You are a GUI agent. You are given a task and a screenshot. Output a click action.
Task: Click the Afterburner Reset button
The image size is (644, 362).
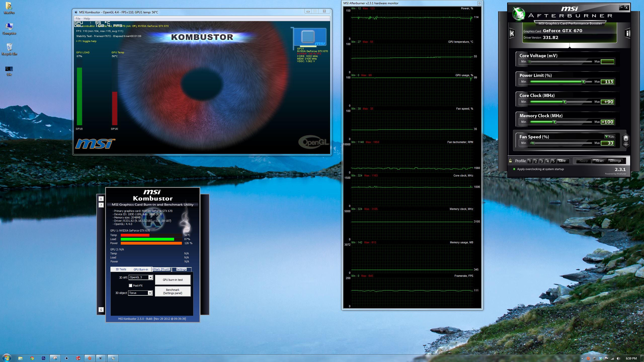(x=599, y=161)
